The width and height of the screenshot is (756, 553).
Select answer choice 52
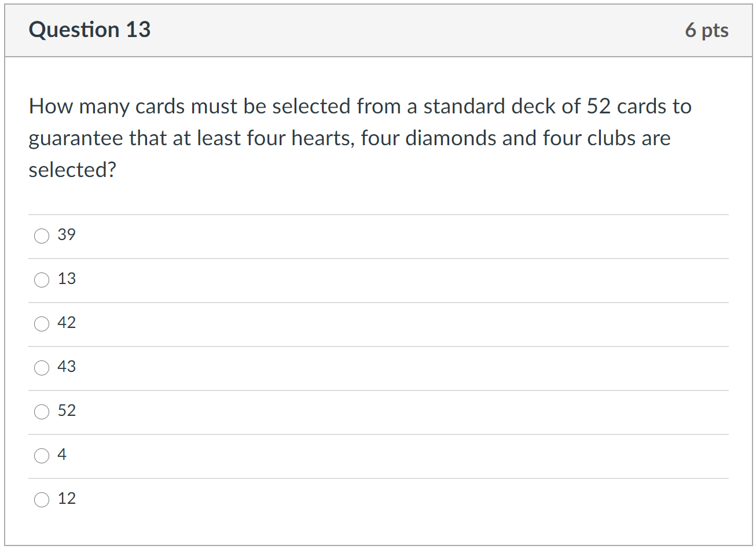pyautogui.click(x=42, y=412)
